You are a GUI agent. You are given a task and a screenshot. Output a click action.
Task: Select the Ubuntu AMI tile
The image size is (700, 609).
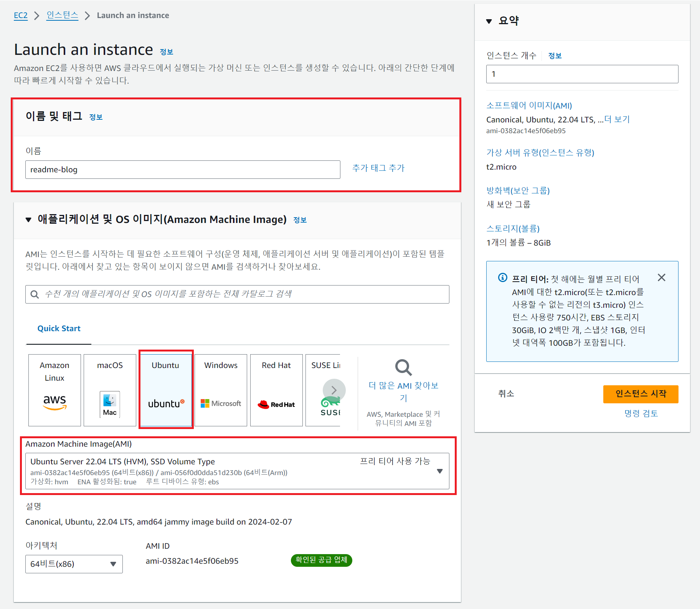click(165, 390)
